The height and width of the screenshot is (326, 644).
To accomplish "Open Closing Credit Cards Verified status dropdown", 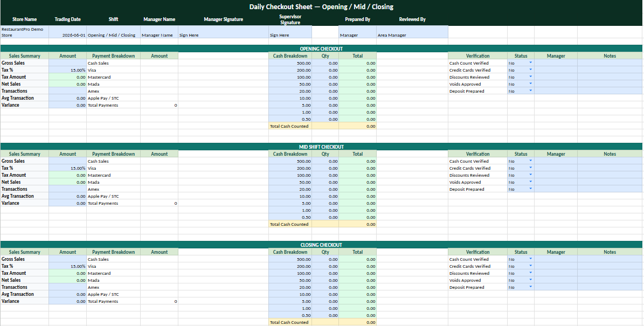I will [530, 266].
